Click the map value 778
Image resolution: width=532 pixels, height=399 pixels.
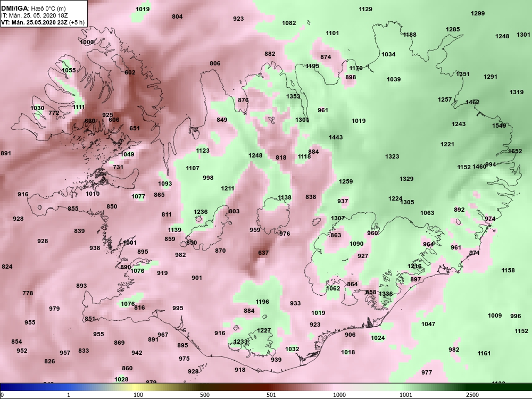28,293
